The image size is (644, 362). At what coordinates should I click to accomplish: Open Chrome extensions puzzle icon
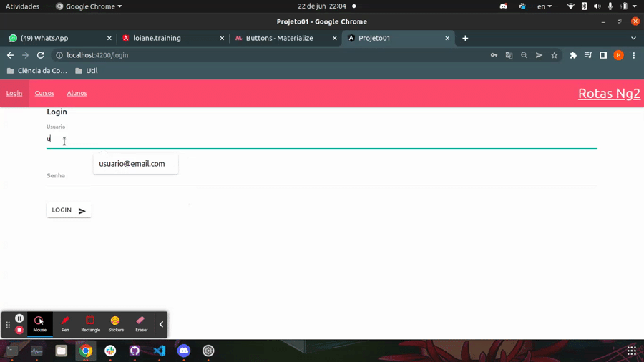(x=572, y=55)
